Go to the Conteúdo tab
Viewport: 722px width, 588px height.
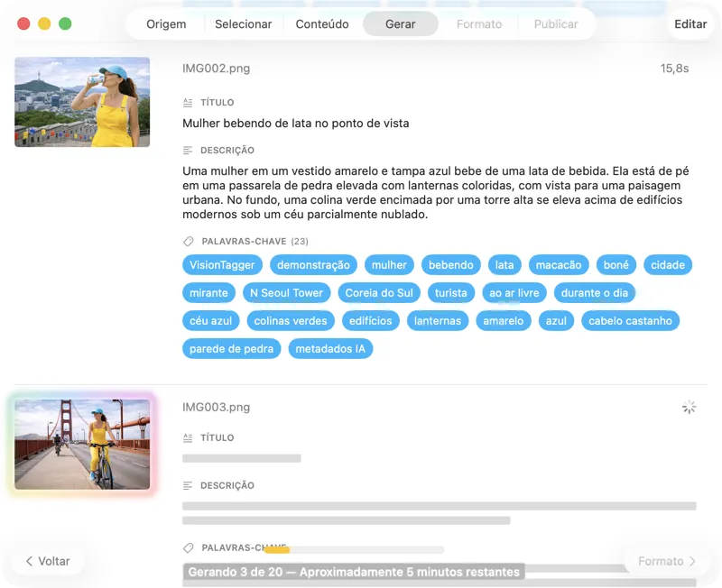pyautogui.click(x=322, y=24)
